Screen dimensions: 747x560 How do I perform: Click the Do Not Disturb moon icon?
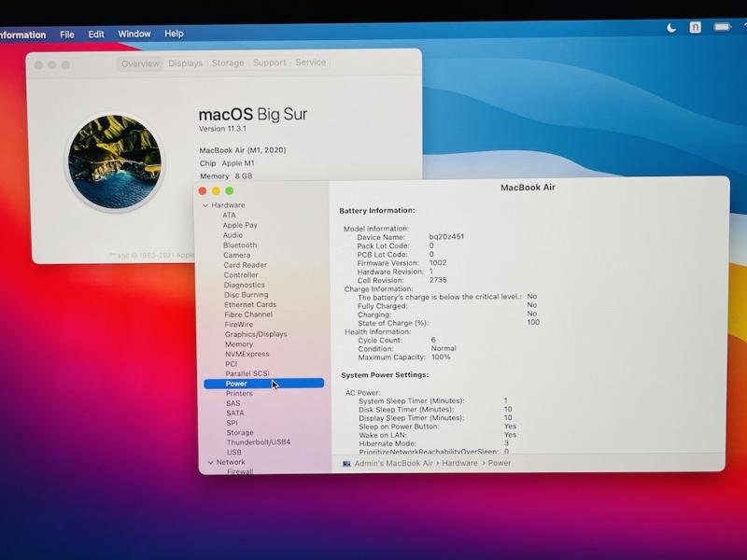tap(671, 28)
